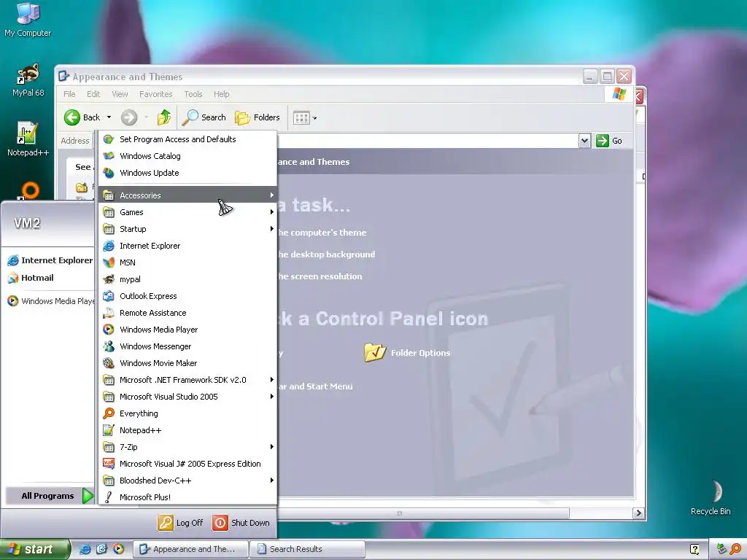This screenshot has height=560, width=747.
Task: Launch Windows Media Player from All Programs list
Action: click(187, 330)
